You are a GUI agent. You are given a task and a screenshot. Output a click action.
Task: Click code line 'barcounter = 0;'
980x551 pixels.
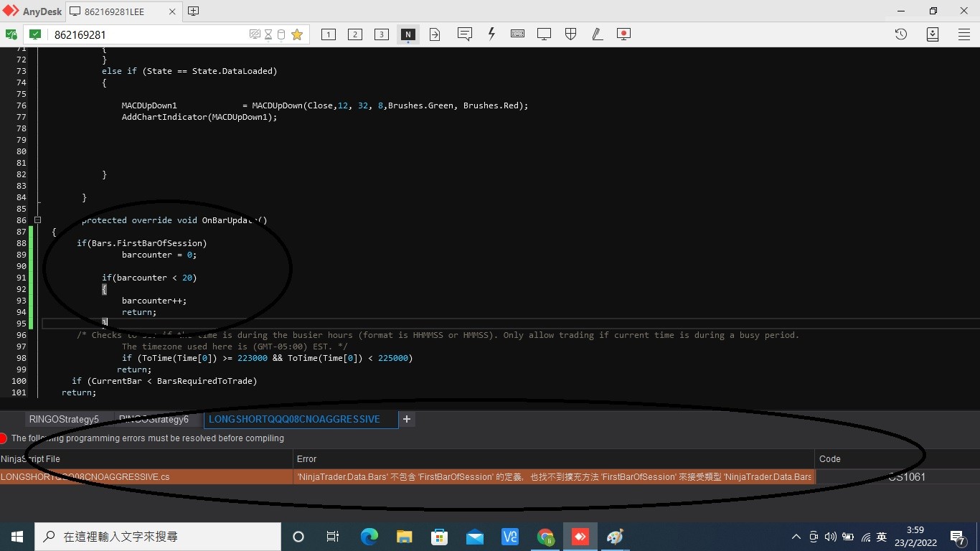[x=159, y=255]
